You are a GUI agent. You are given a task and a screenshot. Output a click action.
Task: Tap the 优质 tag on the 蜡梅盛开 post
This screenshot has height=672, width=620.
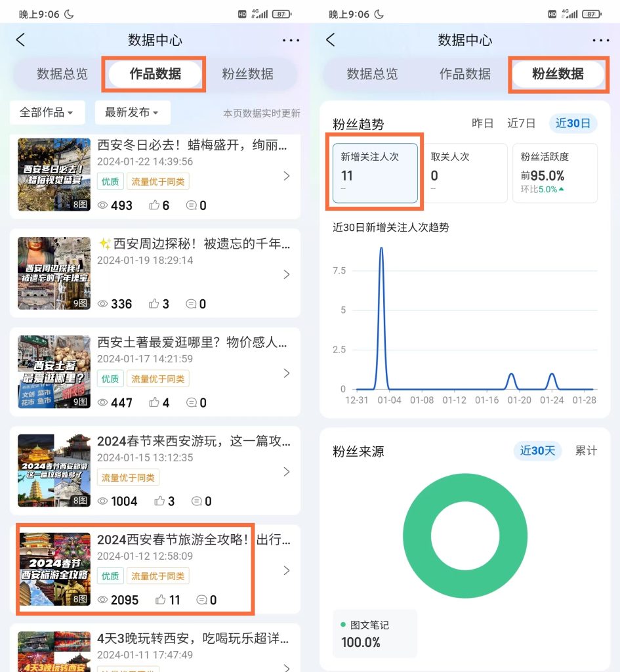(x=110, y=182)
